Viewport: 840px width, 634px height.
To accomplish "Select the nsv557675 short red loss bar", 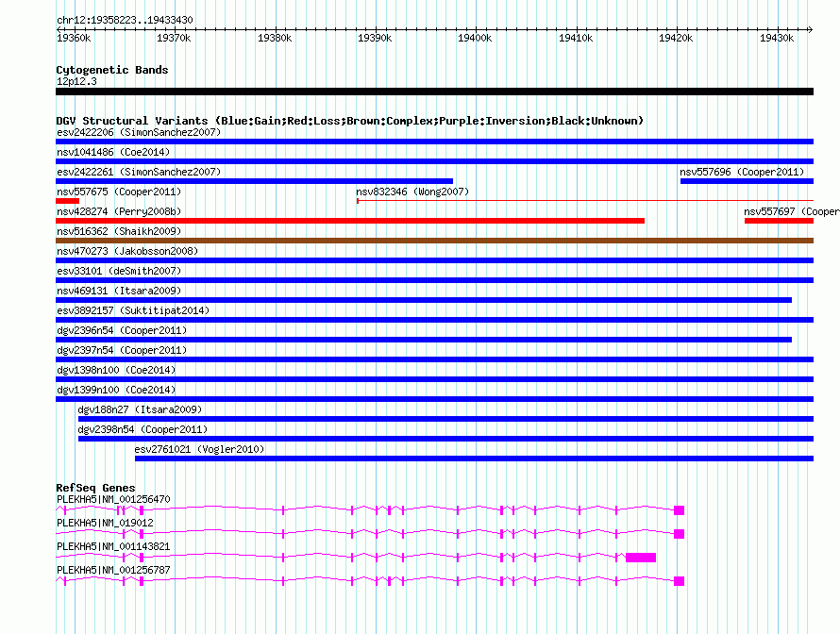I will click(68, 201).
